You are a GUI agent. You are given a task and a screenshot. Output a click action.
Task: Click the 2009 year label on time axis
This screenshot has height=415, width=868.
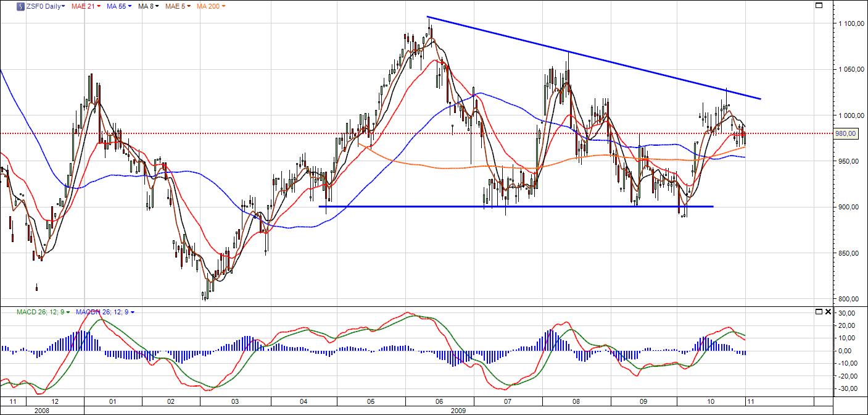(458, 409)
